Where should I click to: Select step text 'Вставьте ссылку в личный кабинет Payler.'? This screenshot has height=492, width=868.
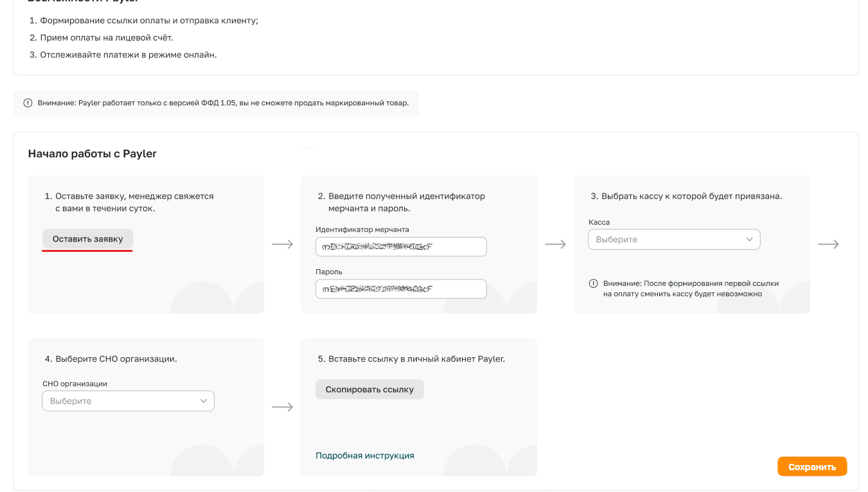click(417, 359)
